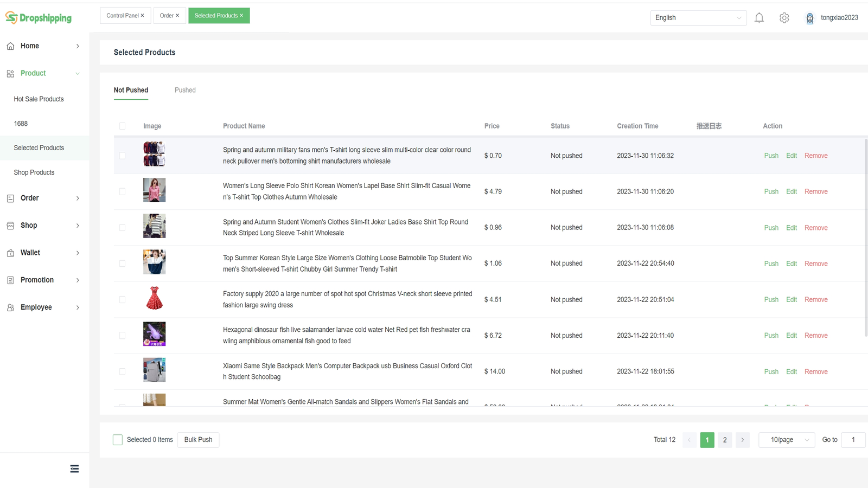The width and height of the screenshot is (868, 488).
Task: Select the Promotion megaphone icon
Action: [10, 280]
